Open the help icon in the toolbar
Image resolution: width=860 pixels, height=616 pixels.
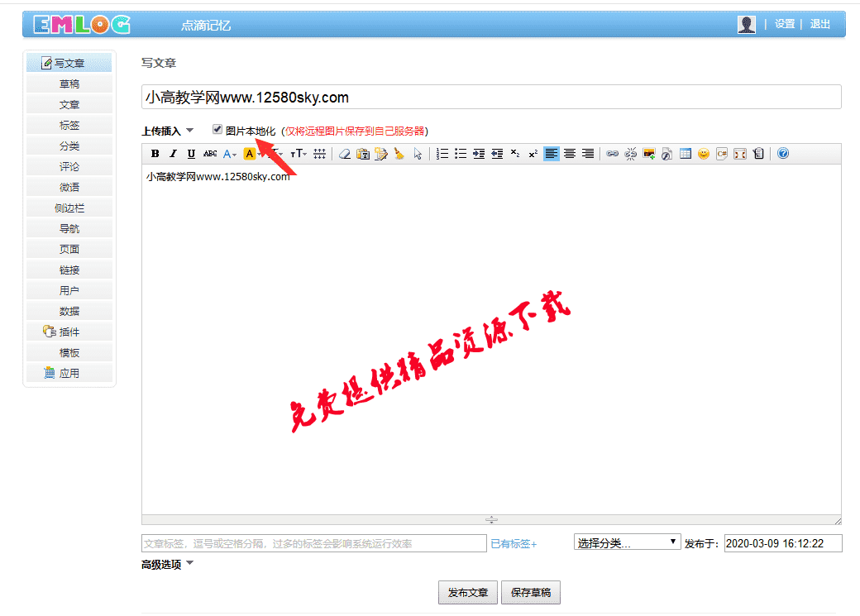click(x=781, y=154)
